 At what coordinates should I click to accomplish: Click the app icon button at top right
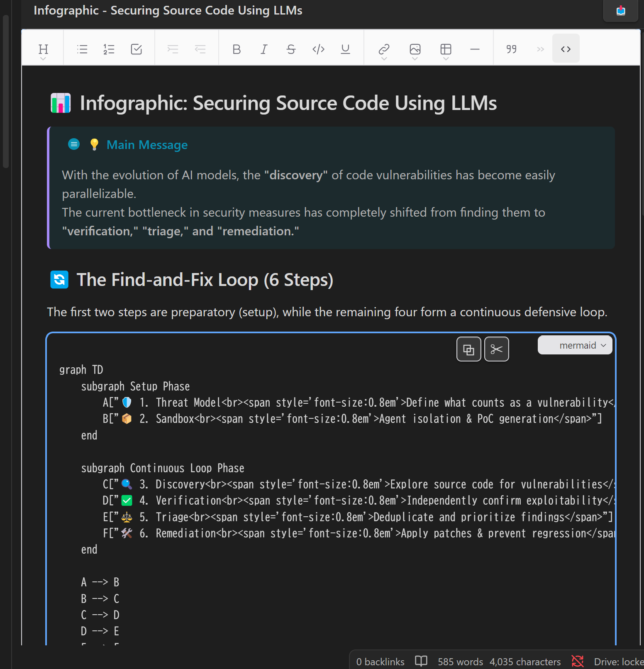click(x=621, y=10)
